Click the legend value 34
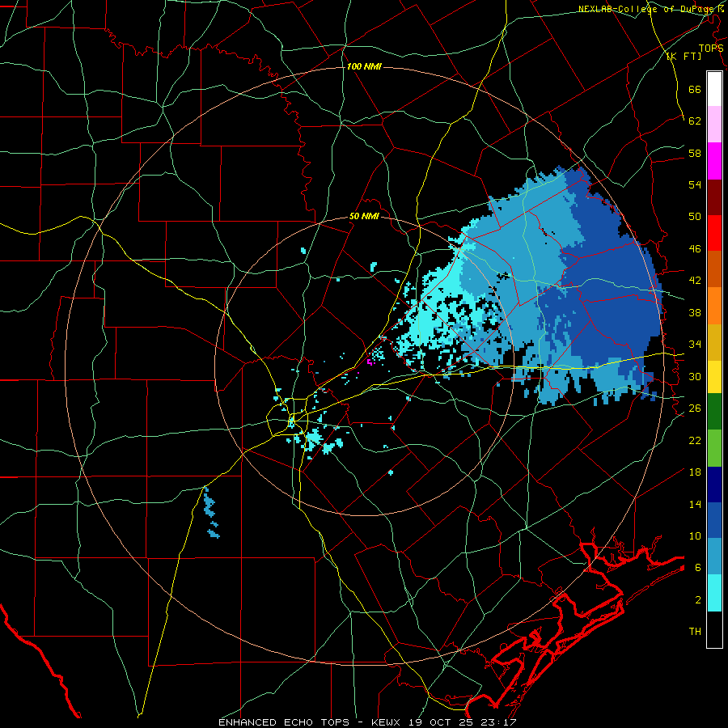 click(695, 345)
